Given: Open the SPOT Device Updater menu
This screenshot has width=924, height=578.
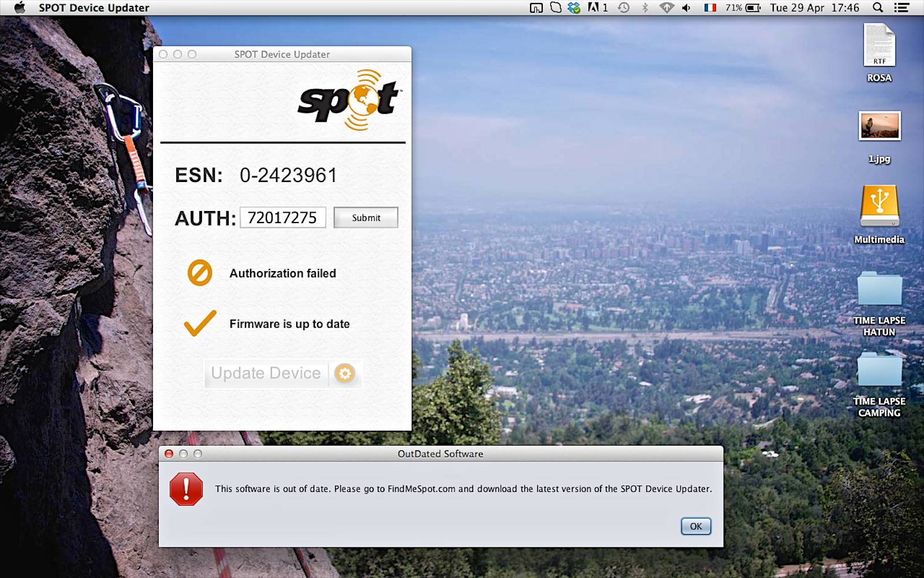Looking at the screenshot, I should pos(94,8).
